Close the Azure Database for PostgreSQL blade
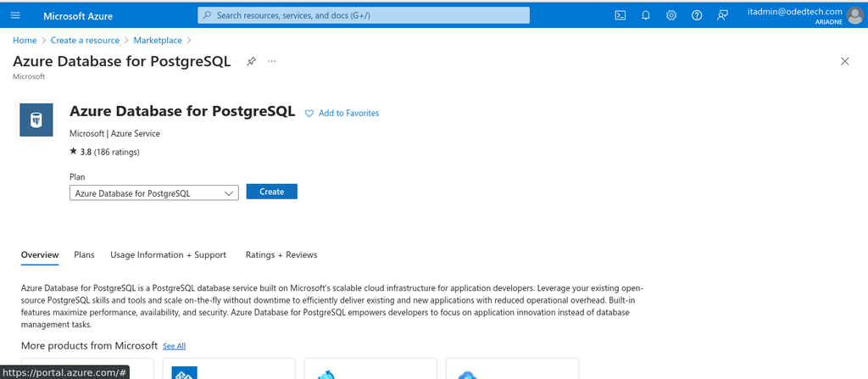This screenshot has width=868, height=379. 845,62
